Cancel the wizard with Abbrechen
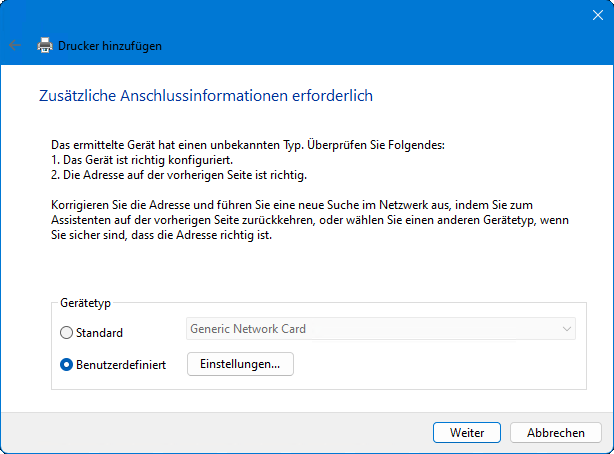Image resolution: width=614 pixels, height=454 pixels. (555, 433)
